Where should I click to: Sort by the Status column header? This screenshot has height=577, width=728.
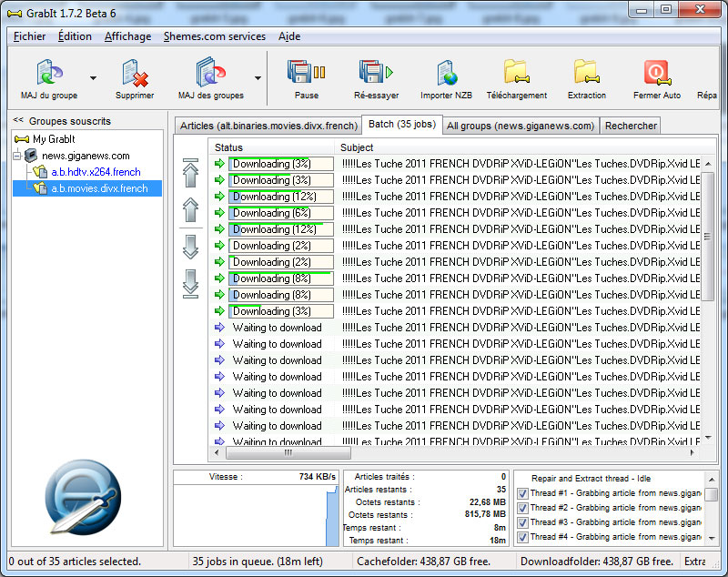pyautogui.click(x=272, y=147)
